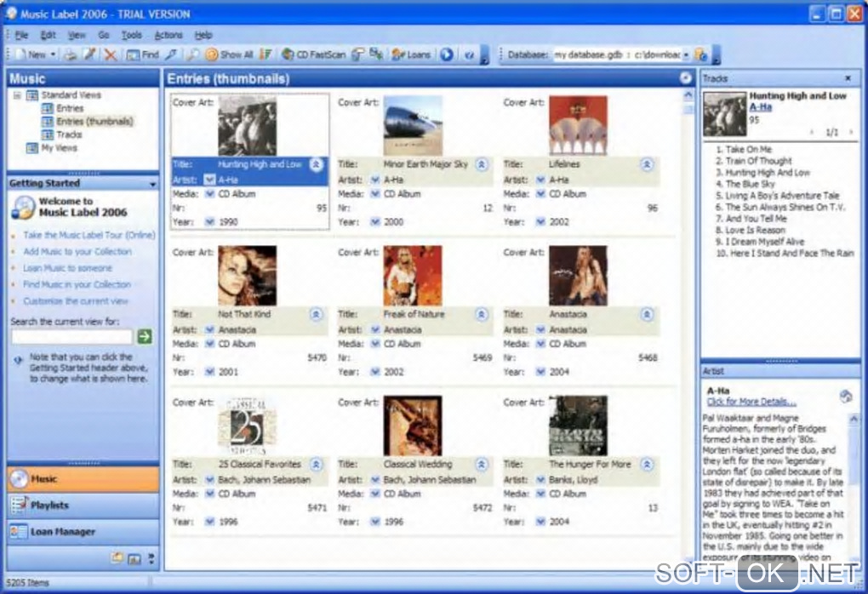
Task: Click the CD FastScan button
Action: point(313,54)
